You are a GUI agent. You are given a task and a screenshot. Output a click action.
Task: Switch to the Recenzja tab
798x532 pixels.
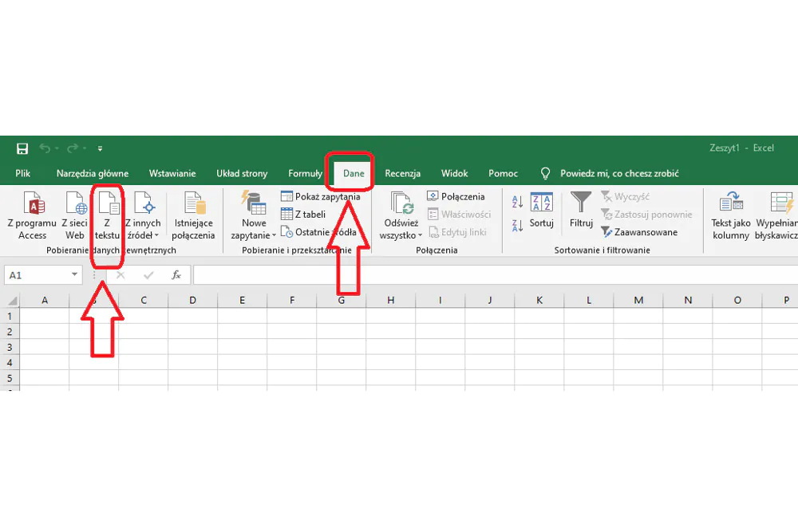(402, 173)
